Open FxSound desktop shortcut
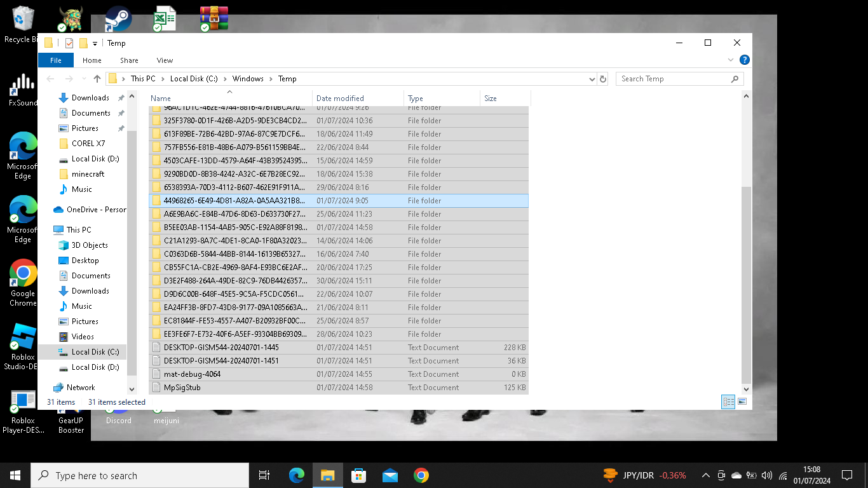Viewport: 868px width, 488px height. [23, 90]
